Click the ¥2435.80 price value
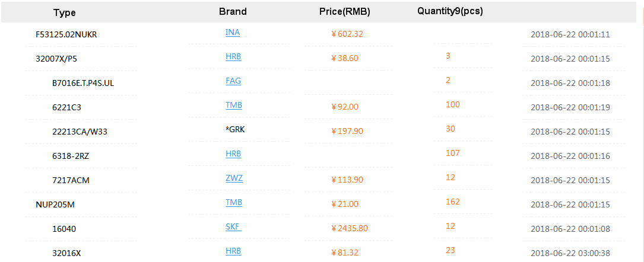The image size is (644, 262). [x=350, y=228]
